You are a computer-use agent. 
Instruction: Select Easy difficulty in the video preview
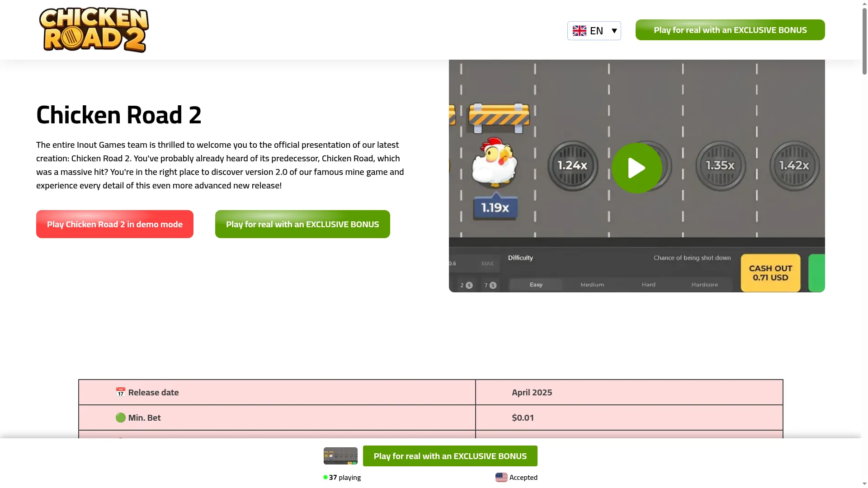click(536, 285)
